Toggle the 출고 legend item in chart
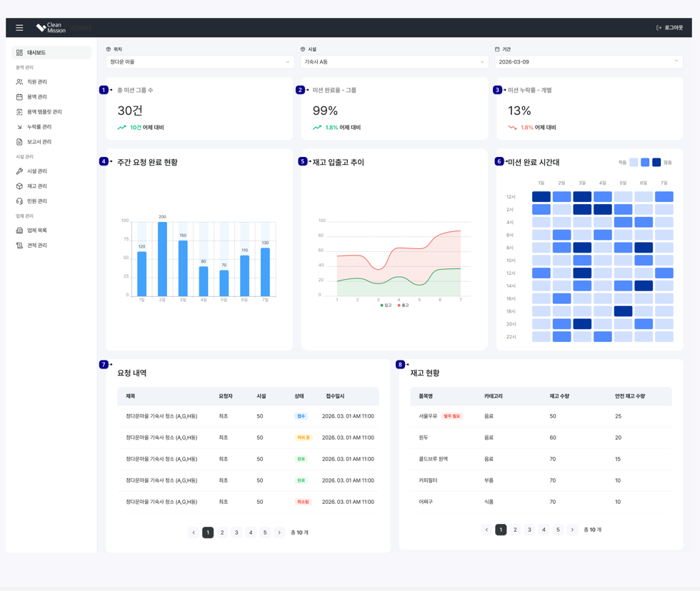700x591 pixels. pyautogui.click(x=403, y=305)
